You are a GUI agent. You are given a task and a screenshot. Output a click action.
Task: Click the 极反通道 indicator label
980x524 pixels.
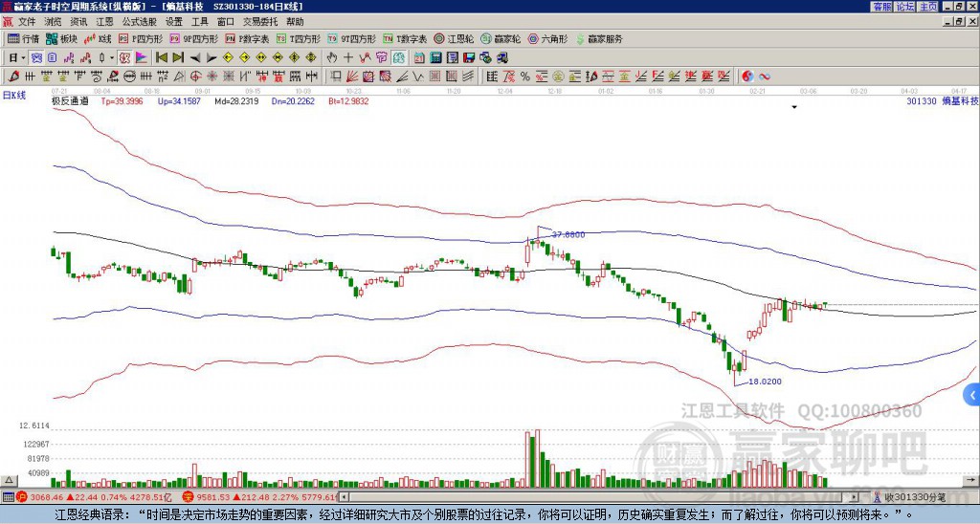click(x=70, y=101)
